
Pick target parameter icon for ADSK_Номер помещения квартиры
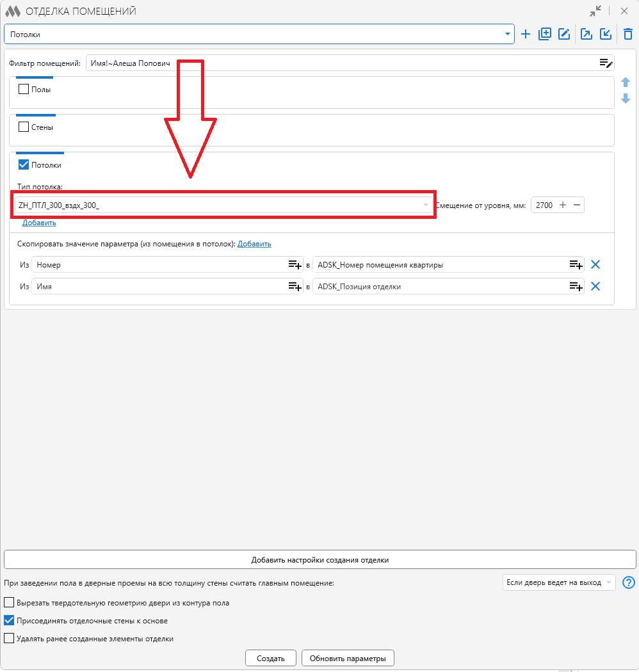pos(576,265)
